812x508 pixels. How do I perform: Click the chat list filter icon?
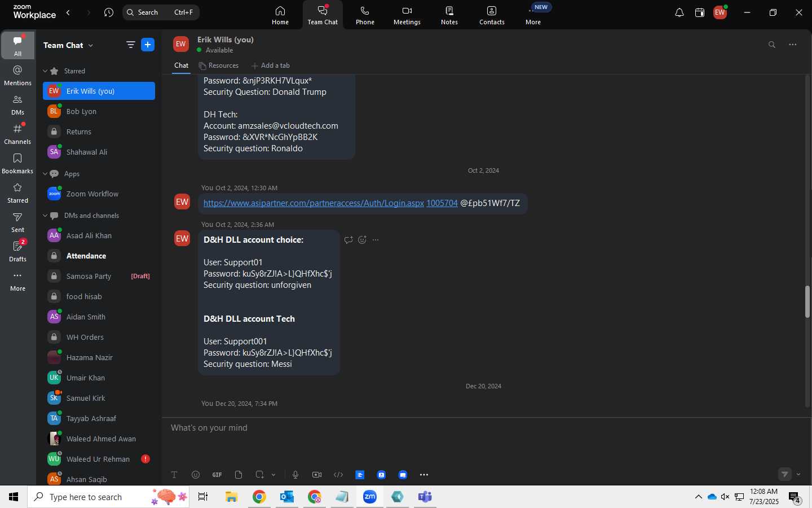click(130, 45)
